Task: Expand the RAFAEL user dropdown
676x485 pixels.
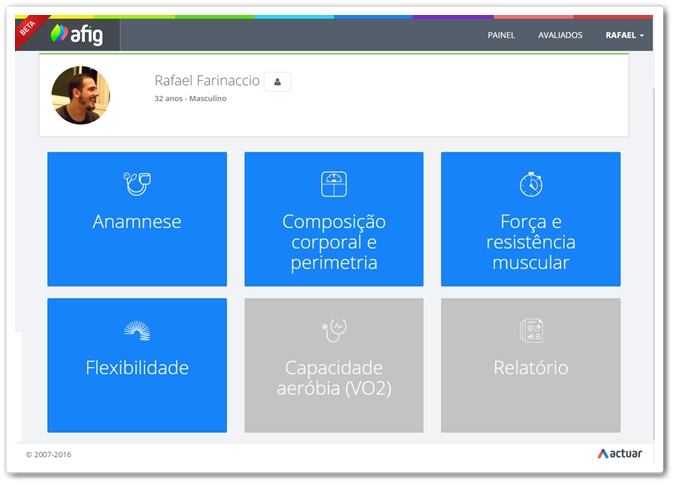Action: point(624,35)
